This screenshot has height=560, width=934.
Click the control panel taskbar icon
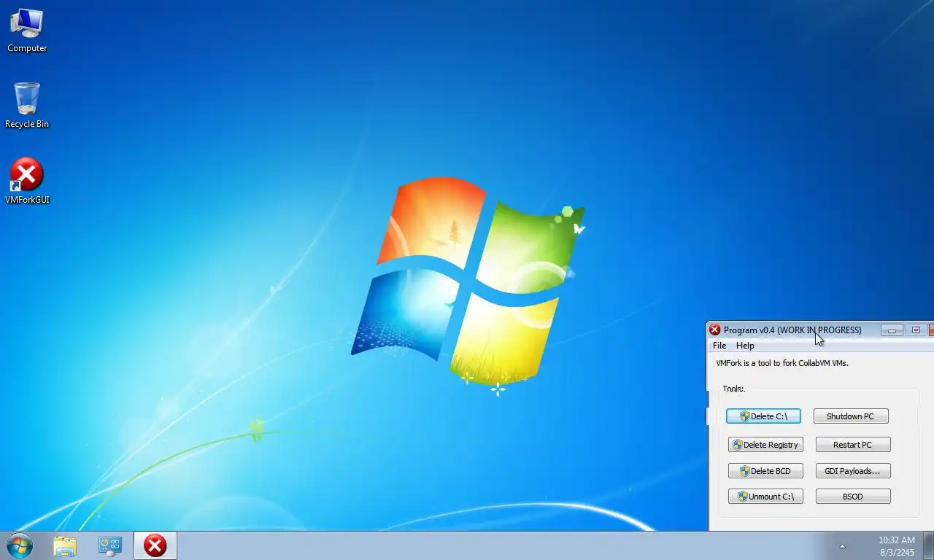[110, 546]
